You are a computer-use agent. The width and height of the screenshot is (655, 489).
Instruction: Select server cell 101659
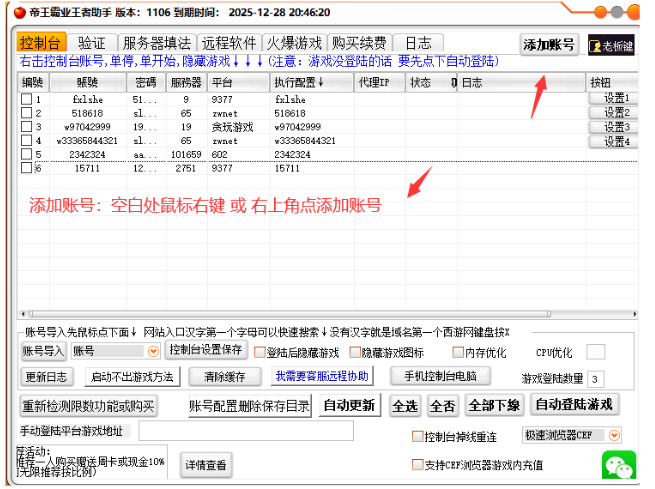(x=186, y=155)
